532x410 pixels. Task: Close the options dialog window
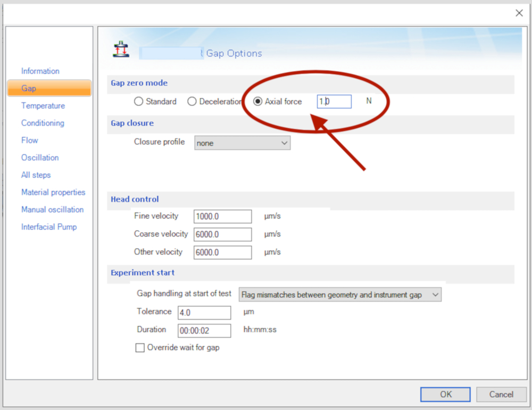[519, 13]
